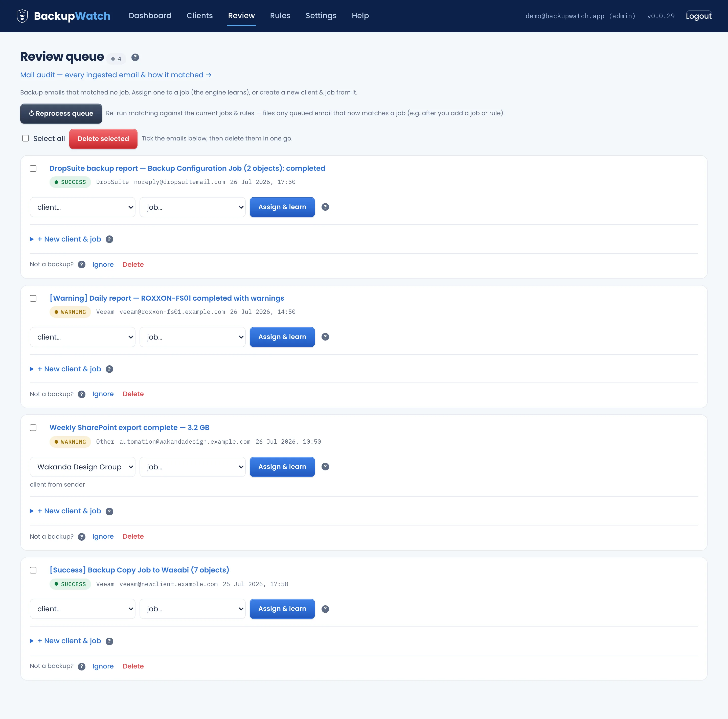Click Ignore in the Wasabi Copy Job card
The height and width of the screenshot is (719, 728).
tap(103, 666)
